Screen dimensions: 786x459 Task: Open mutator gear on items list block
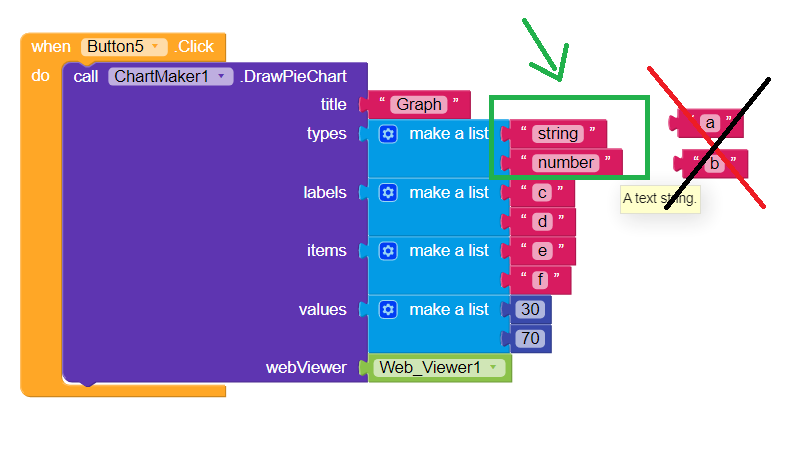(x=388, y=251)
